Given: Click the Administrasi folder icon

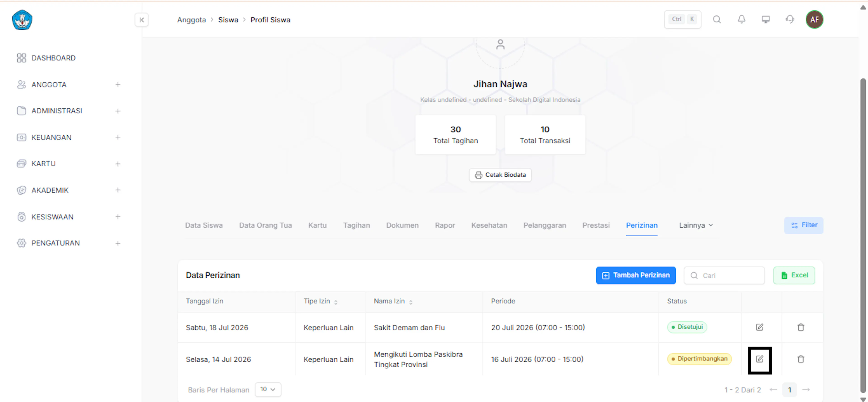Looking at the screenshot, I should tap(21, 111).
